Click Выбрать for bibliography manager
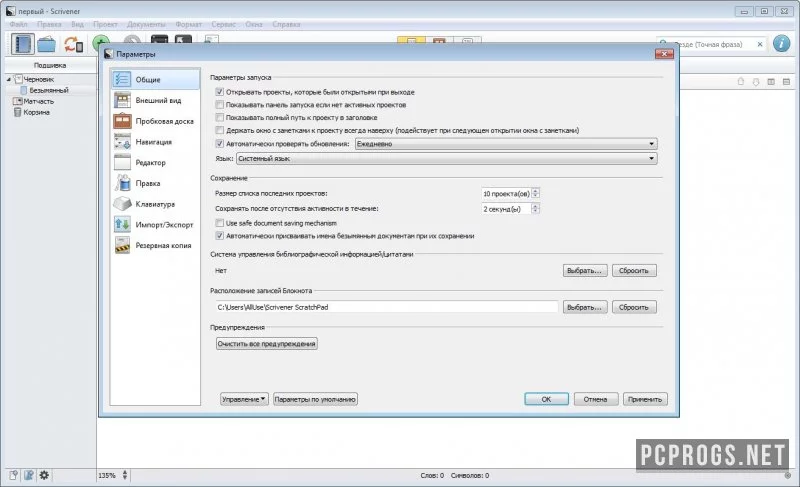Image resolution: width=800 pixels, height=487 pixels. click(585, 270)
